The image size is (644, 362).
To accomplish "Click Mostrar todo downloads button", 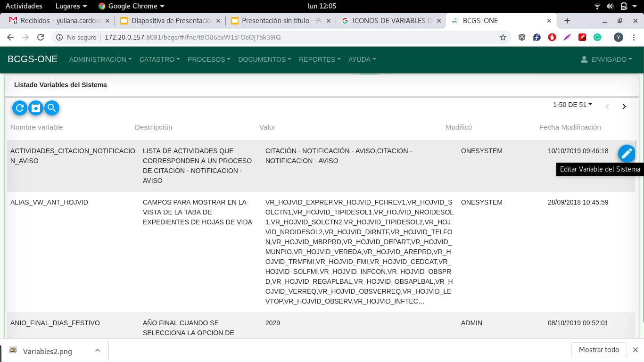I will tap(599, 350).
